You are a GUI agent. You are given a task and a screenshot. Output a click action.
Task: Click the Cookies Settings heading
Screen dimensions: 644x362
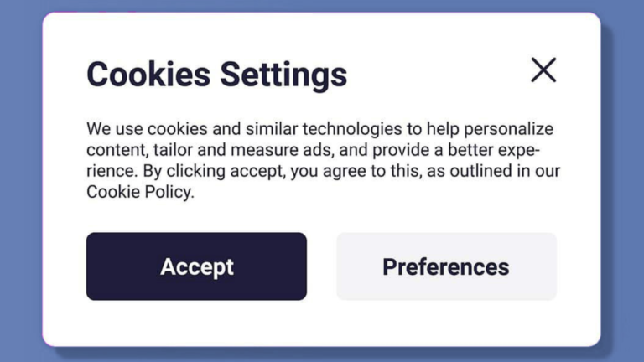216,74
